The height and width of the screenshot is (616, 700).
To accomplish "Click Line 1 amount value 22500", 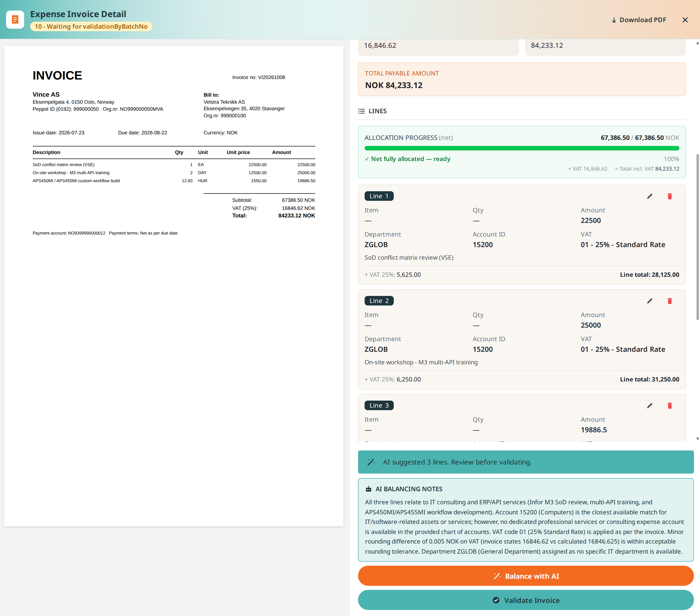I will coord(591,220).
